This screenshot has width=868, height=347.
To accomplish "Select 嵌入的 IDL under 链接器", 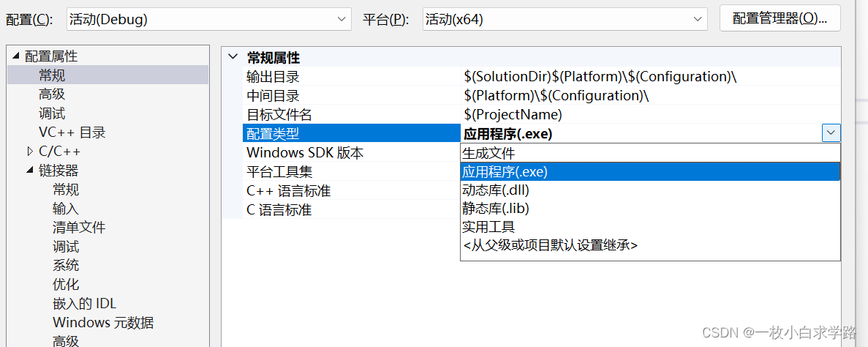I will (85, 303).
